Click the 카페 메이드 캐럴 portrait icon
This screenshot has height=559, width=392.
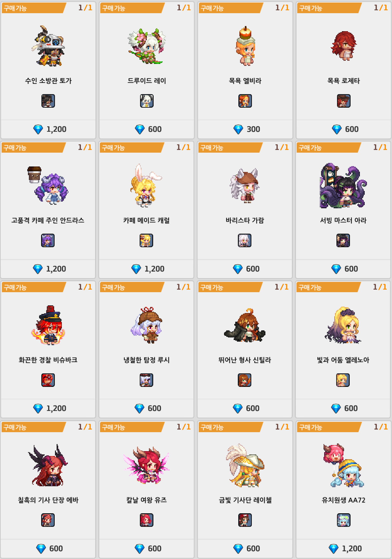pyautogui.click(x=146, y=240)
